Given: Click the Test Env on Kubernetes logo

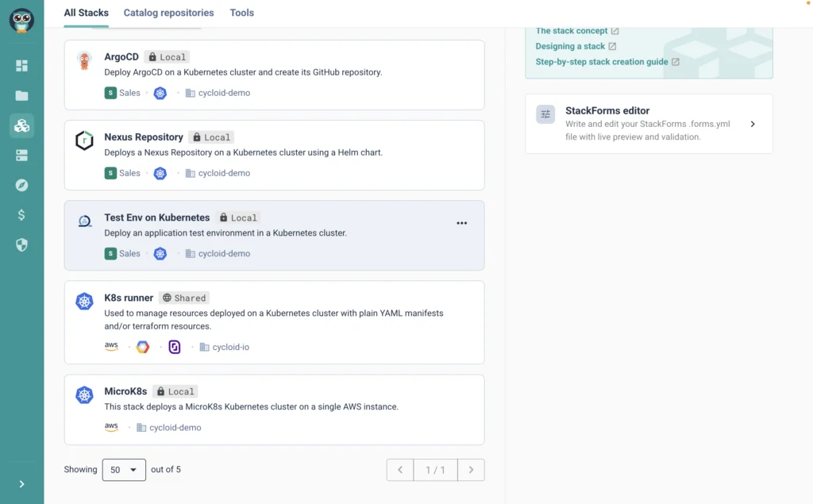Looking at the screenshot, I should [84, 221].
